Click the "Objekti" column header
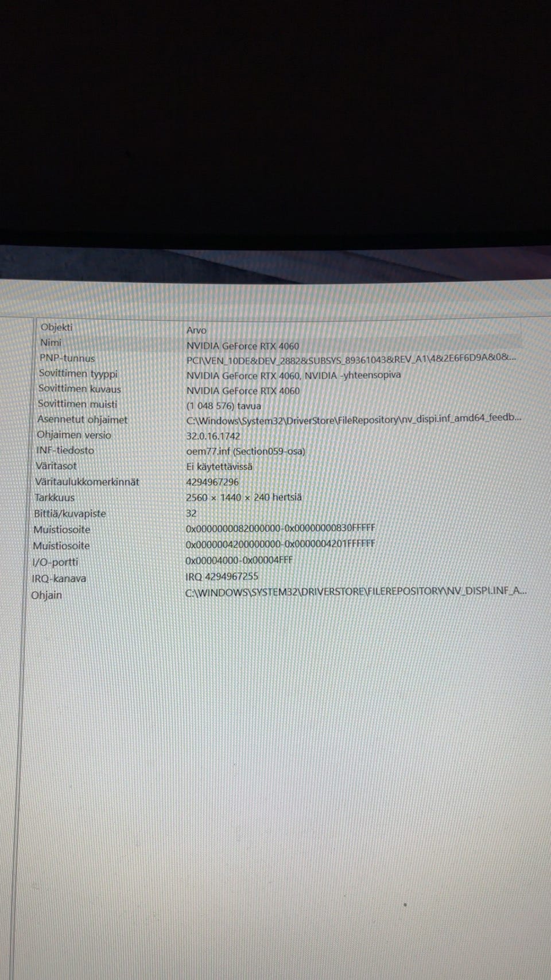This screenshot has width=551, height=980. pyautogui.click(x=57, y=327)
